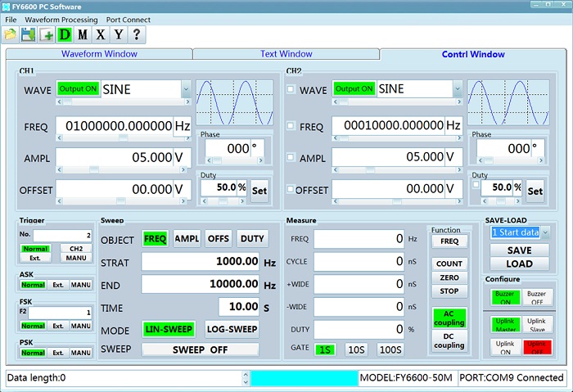Toggle the CH1 Output ON button

(78, 89)
